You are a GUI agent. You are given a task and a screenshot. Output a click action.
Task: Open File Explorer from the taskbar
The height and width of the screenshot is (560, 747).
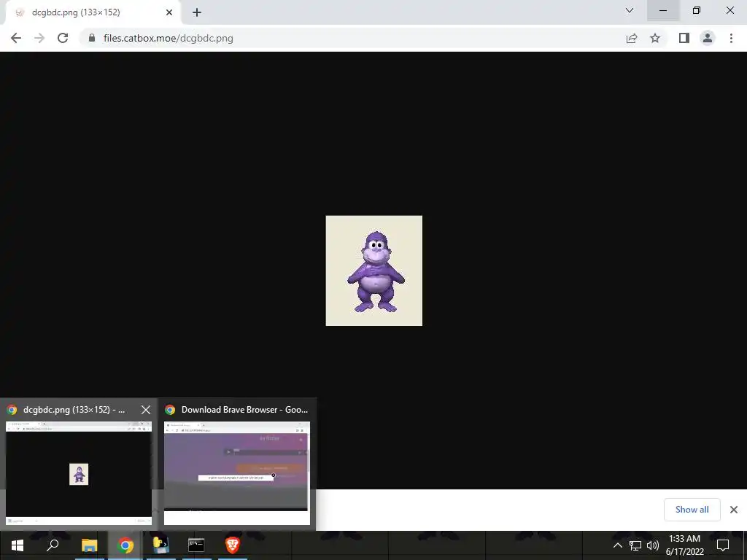[89, 545]
